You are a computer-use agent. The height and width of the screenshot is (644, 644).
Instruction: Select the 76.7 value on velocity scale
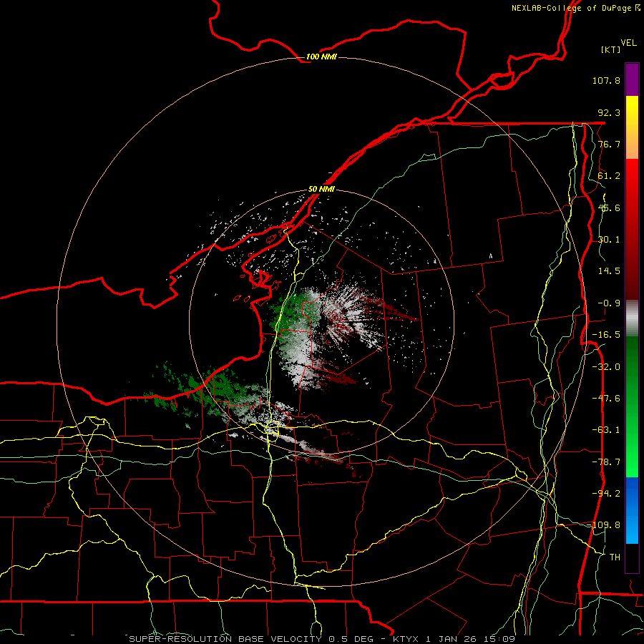tap(609, 144)
